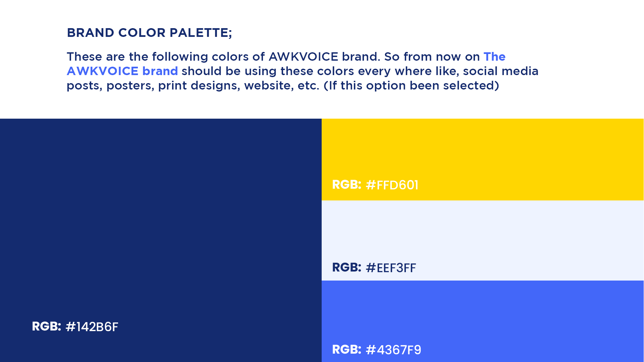The width and height of the screenshot is (644, 362).
Task: Click the words "social media" in the description
Action: coord(500,71)
